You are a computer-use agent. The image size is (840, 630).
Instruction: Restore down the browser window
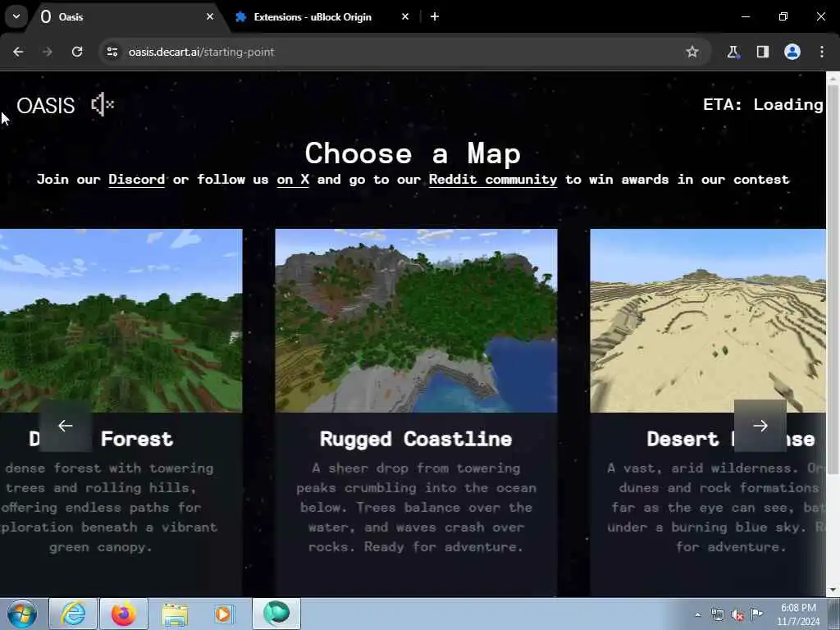[783, 16]
